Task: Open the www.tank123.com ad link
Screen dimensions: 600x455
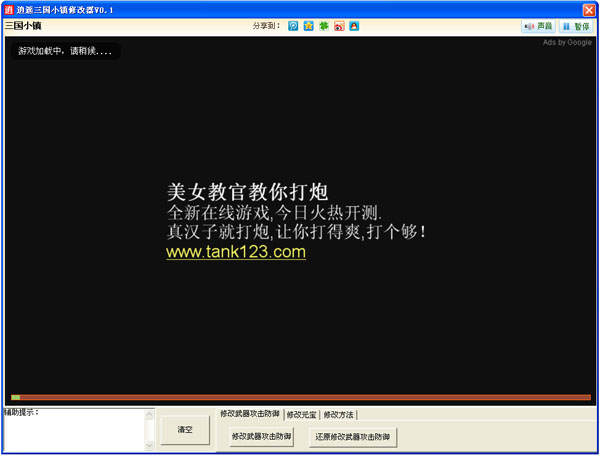Action: (x=236, y=252)
